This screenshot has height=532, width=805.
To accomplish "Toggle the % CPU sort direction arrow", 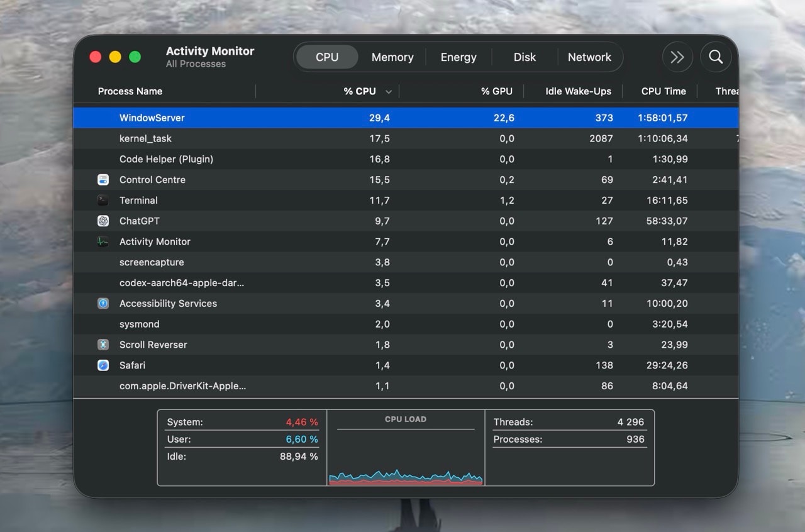I will click(x=389, y=92).
